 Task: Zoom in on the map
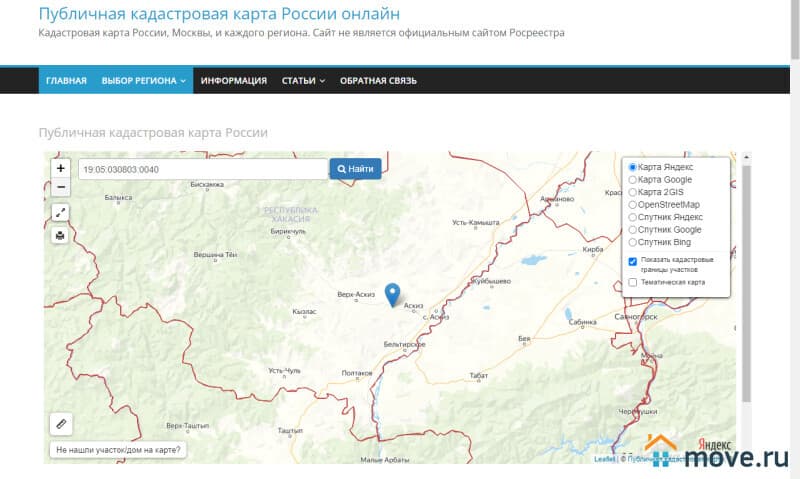pyautogui.click(x=61, y=168)
